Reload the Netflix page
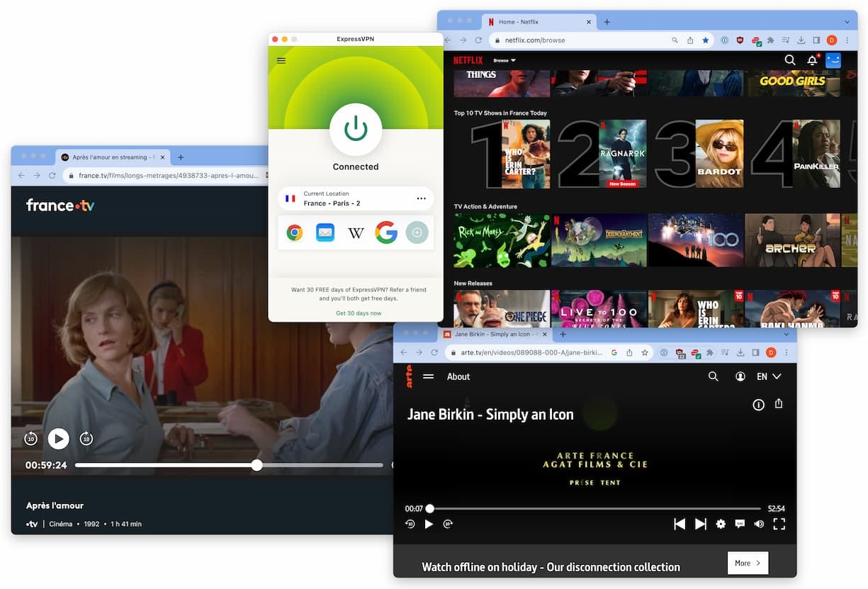 click(x=478, y=40)
